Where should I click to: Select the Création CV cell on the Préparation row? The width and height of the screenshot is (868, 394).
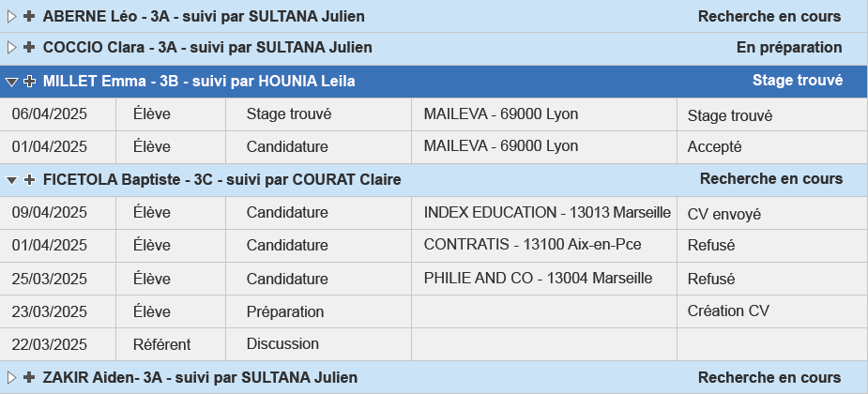point(772,311)
